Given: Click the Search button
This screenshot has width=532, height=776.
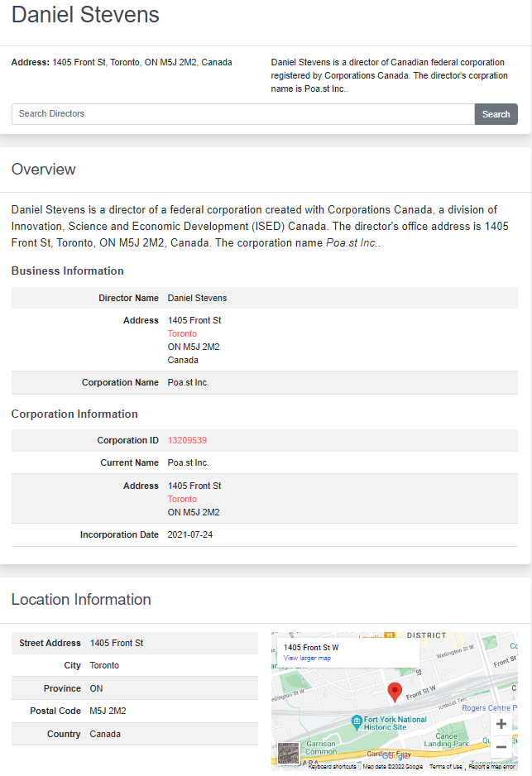Looking at the screenshot, I should (x=496, y=114).
